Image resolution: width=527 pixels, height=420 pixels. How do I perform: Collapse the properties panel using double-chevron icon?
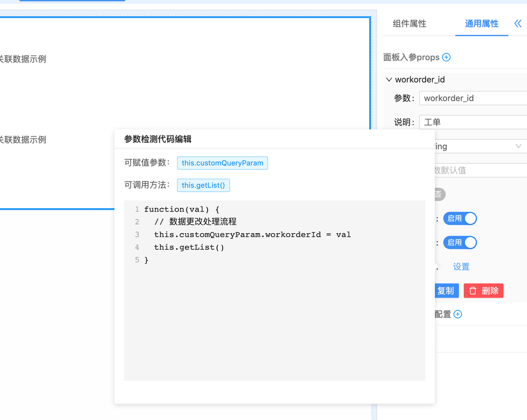click(518, 24)
